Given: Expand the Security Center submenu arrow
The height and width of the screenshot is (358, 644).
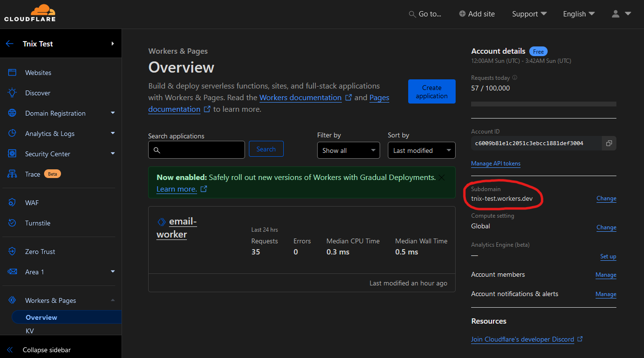Looking at the screenshot, I should pos(113,154).
